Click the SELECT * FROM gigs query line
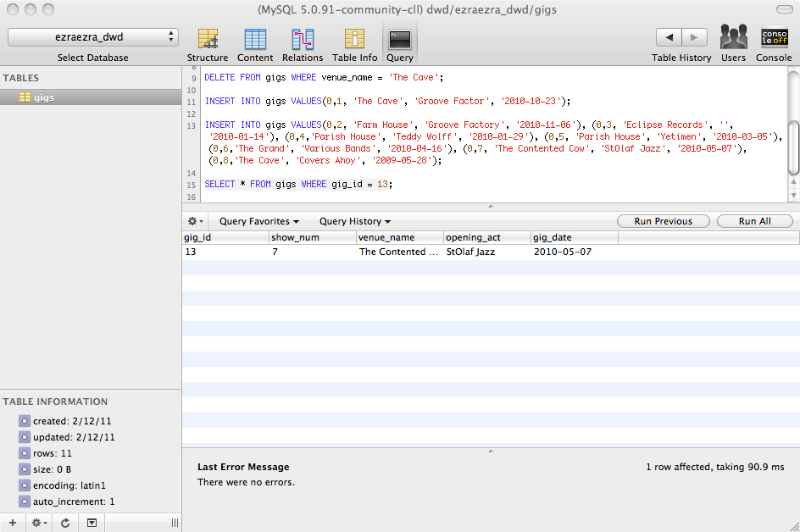This screenshot has width=800, height=532. 298,184
